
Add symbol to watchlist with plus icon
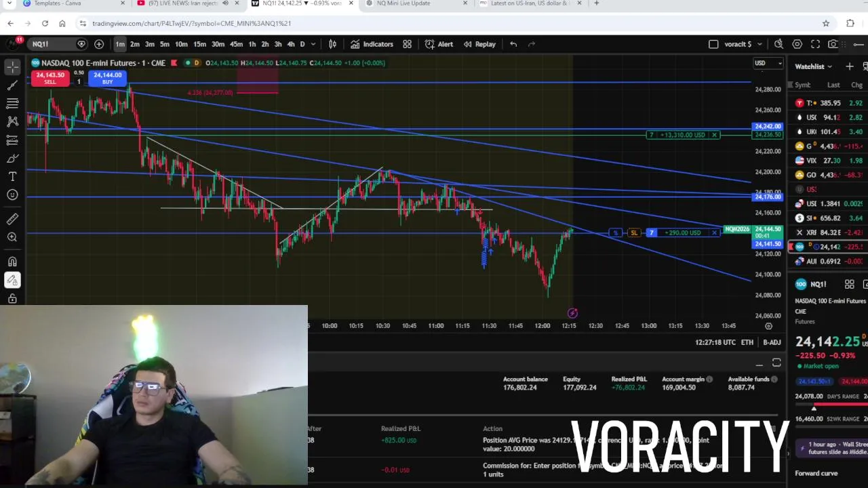pyautogui.click(x=849, y=66)
